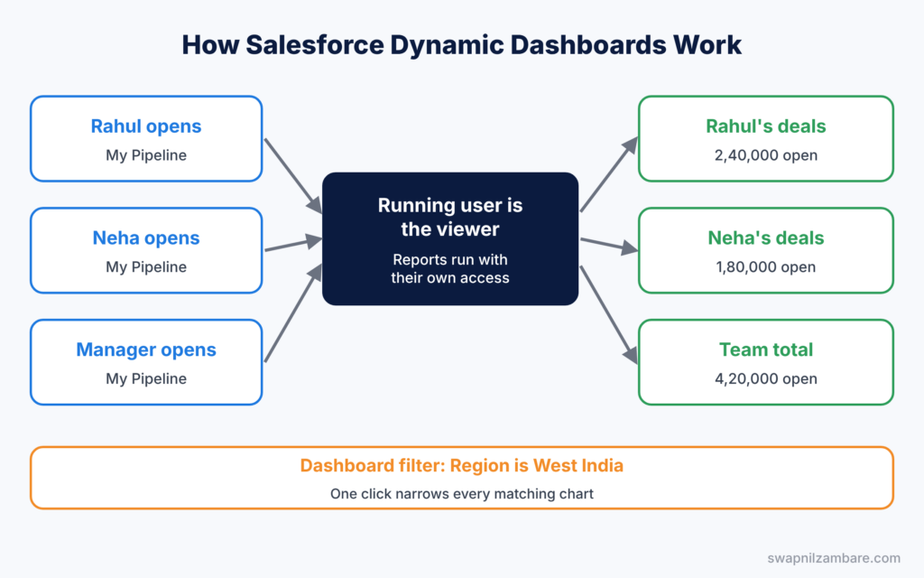Click 'Dashboard filter: Region is West India'
The image size is (924, 578).
click(461, 466)
